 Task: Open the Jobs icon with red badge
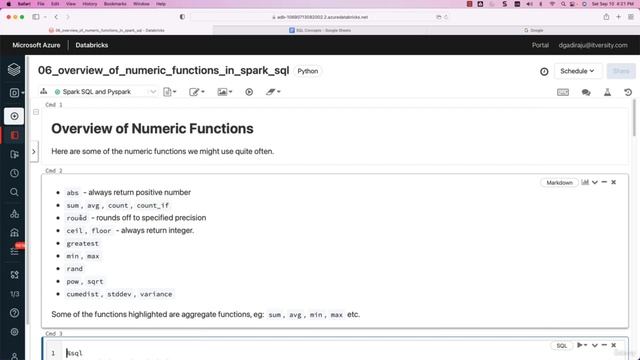coord(15,250)
